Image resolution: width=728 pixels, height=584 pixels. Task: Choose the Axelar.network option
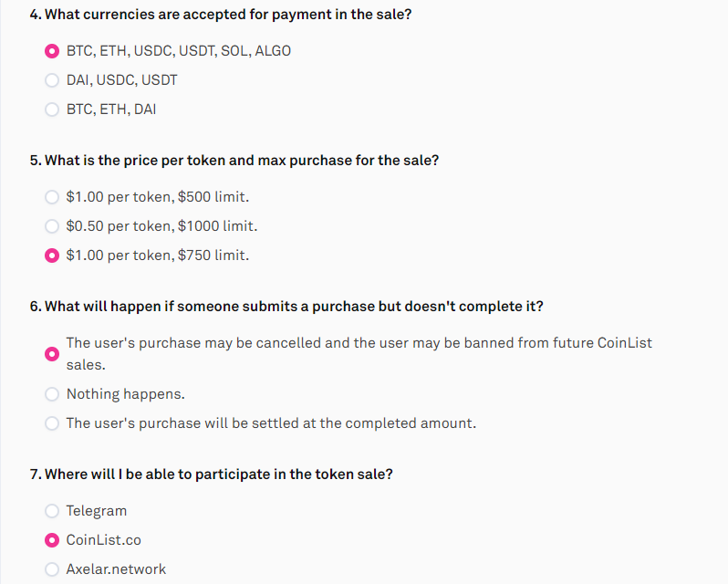51,569
